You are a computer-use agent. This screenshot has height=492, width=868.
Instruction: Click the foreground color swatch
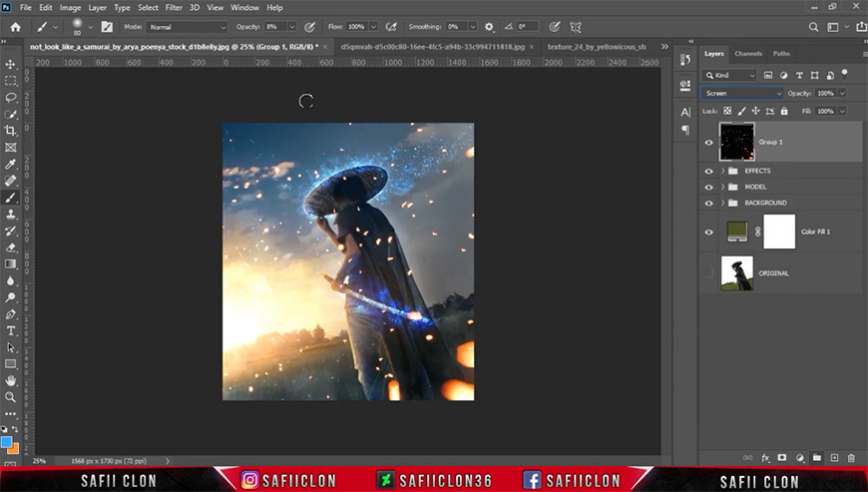(x=7, y=442)
